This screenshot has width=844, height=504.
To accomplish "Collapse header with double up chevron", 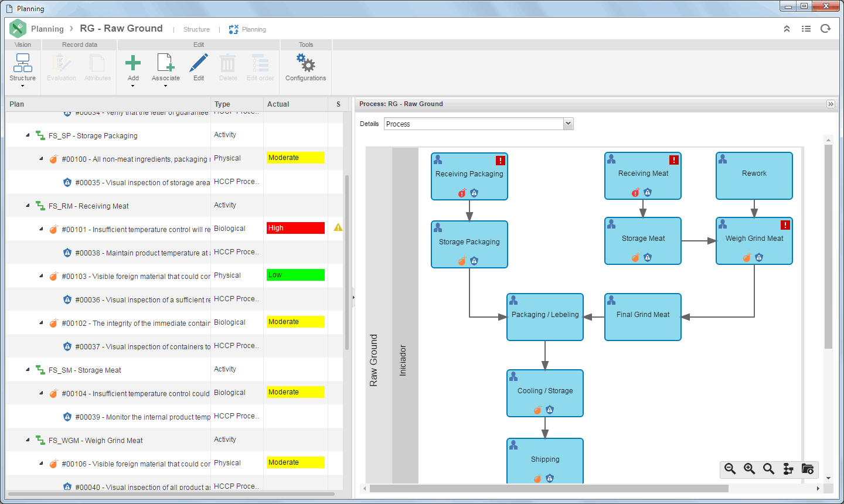I will pyautogui.click(x=787, y=29).
